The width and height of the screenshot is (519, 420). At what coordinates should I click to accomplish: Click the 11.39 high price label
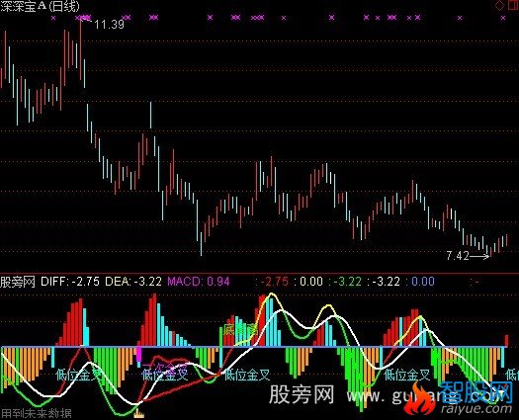[109, 25]
